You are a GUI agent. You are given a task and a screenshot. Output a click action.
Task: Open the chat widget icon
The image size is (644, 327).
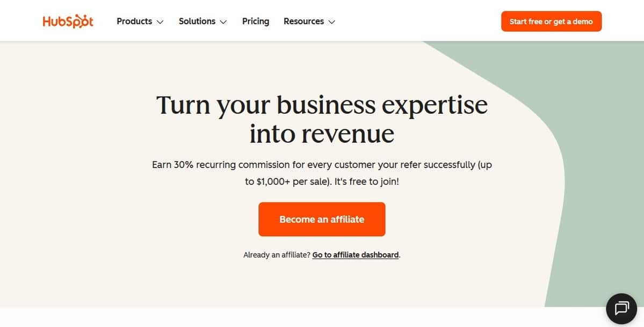[x=621, y=308]
